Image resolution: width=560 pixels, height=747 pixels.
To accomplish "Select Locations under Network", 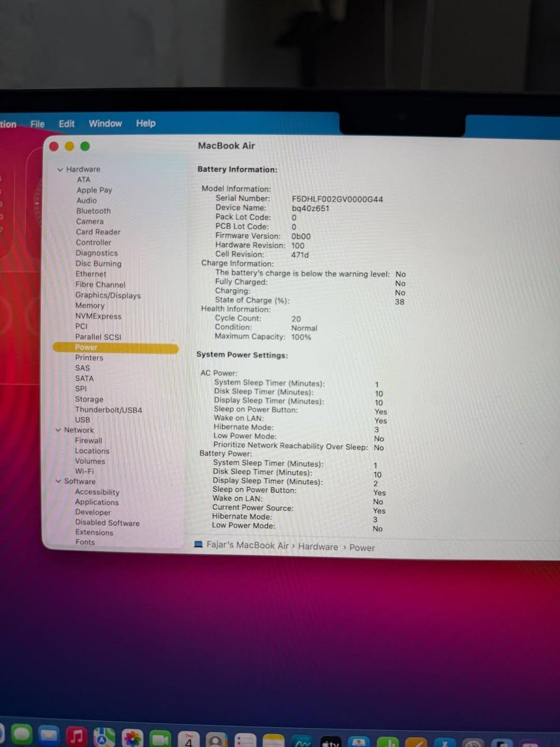I will point(92,451).
